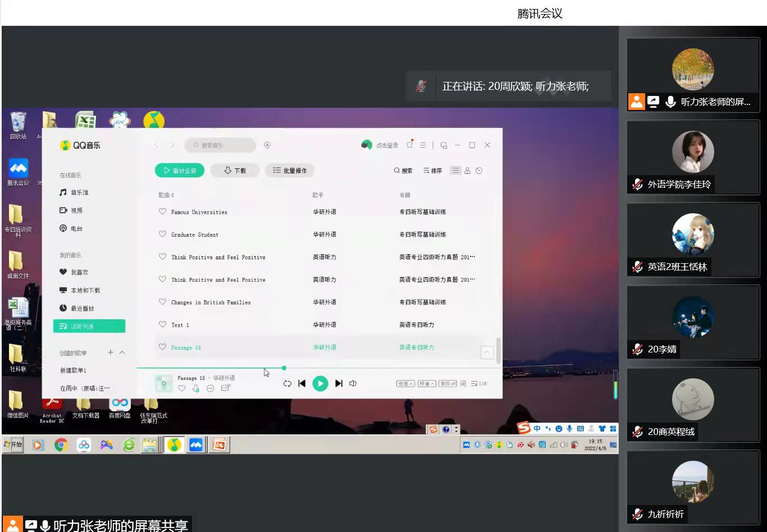Toggle sound effect (音效 off) button
767x532 pixels.
448,384
